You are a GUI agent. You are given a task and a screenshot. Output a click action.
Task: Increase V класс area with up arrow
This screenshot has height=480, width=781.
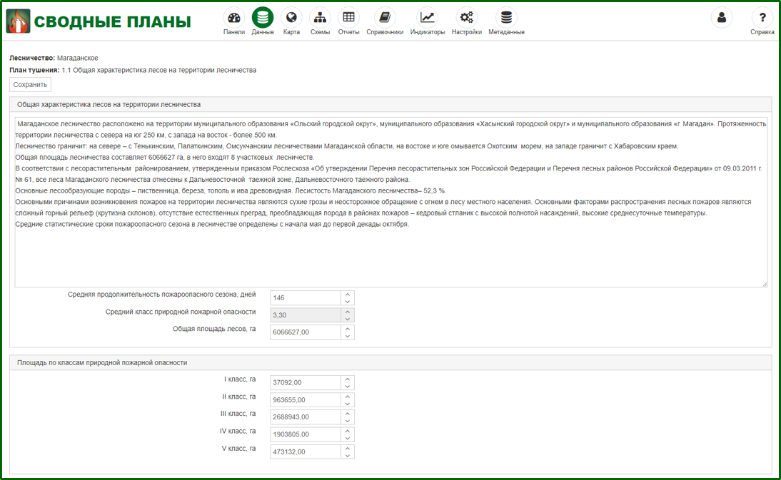pyautogui.click(x=348, y=448)
